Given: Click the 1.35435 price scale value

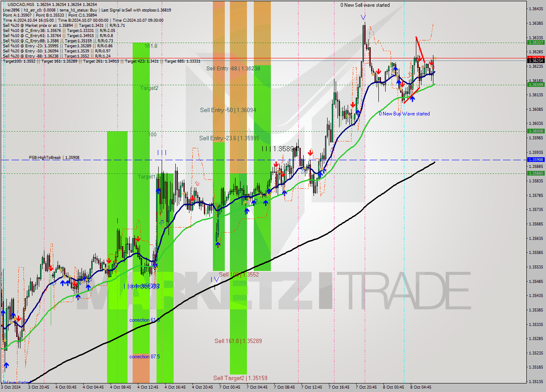Looking at the screenshot, I should [x=536, y=295].
